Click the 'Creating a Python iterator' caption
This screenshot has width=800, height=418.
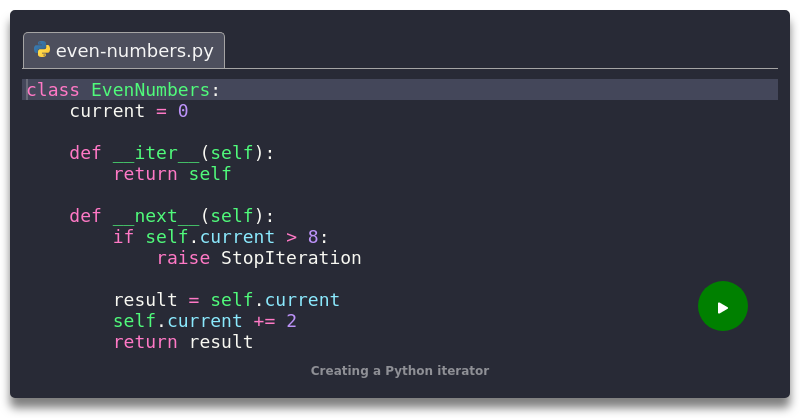399,371
